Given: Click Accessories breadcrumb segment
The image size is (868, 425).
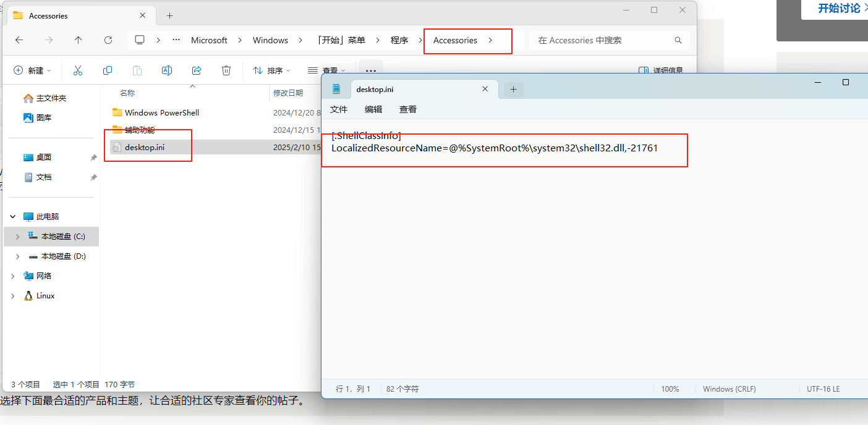Looking at the screenshot, I should (x=455, y=40).
